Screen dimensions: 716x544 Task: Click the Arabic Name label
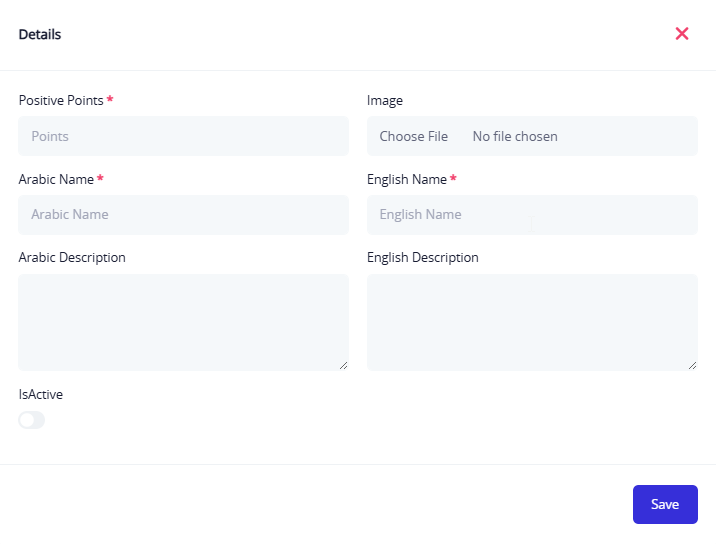pos(56,179)
